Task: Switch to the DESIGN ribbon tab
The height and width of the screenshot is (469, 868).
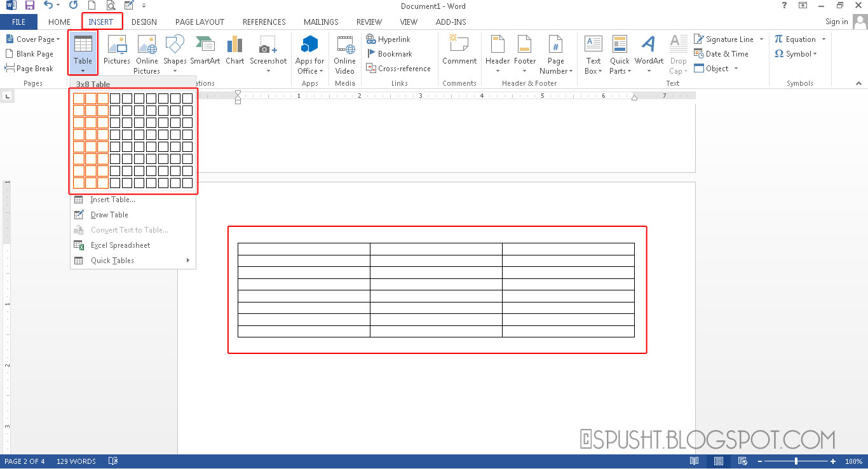Action: [144, 21]
